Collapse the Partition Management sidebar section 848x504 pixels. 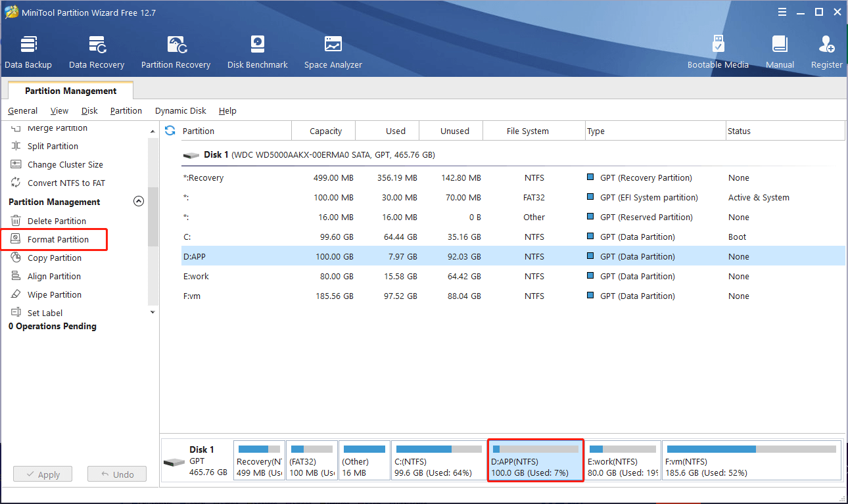coord(139,202)
